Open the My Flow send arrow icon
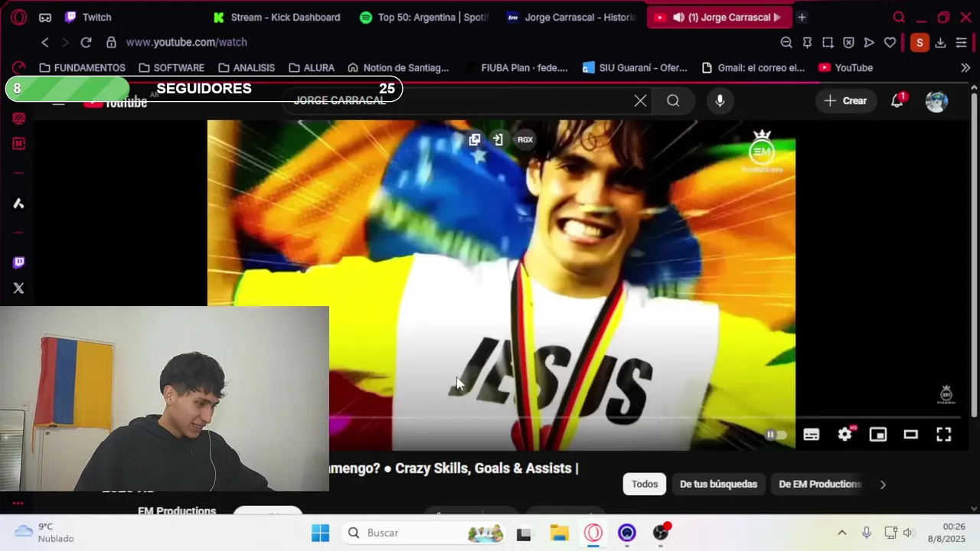The image size is (980, 551). [x=869, y=43]
